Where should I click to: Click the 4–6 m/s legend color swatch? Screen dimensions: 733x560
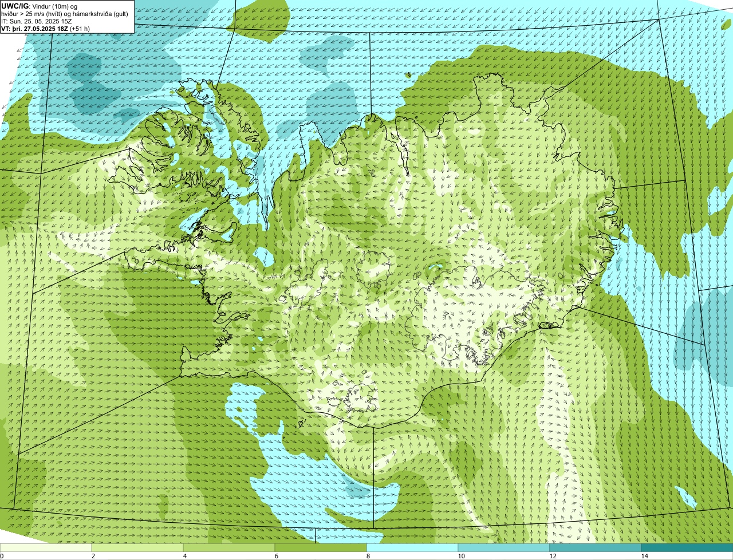[229, 547]
